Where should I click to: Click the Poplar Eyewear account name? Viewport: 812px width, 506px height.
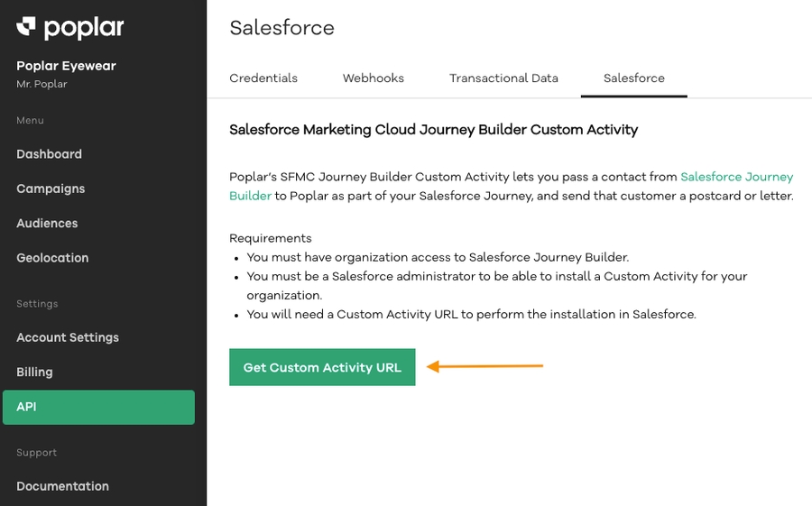tap(66, 66)
